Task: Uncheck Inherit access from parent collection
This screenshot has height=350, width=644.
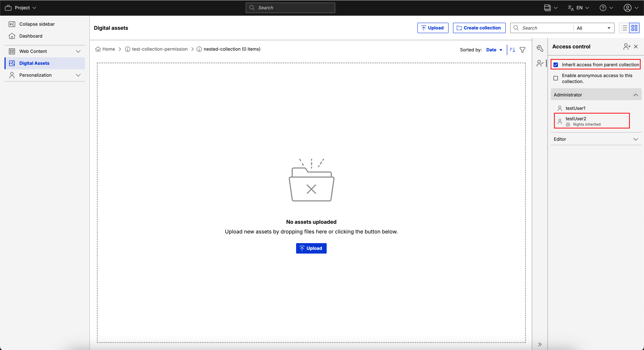Action: point(556,65)
